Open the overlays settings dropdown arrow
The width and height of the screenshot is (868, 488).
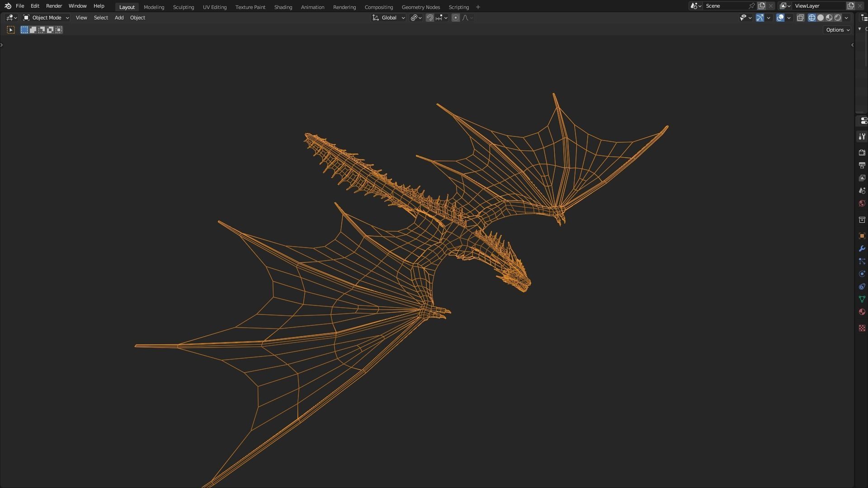click(x=789, y=18)
